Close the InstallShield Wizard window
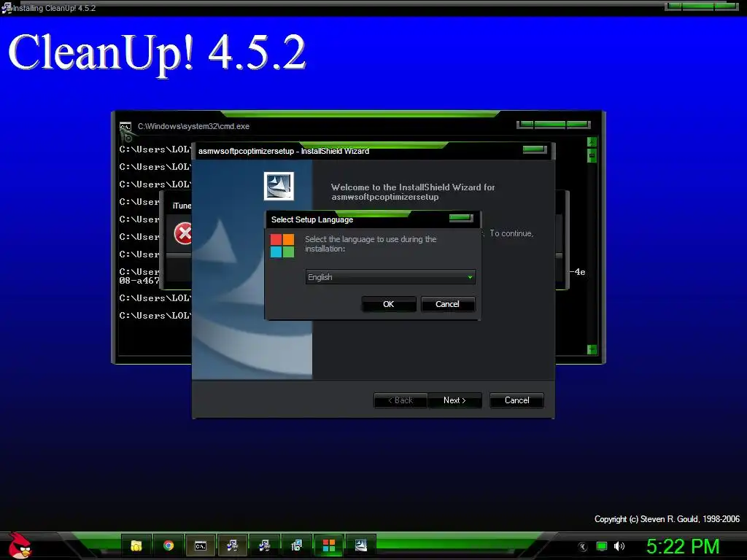 tap(535, 149)
